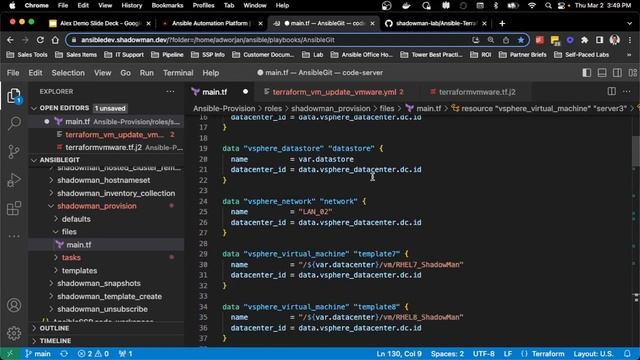Toggle the bottom panel layout icon
The width and height of the screenshot is (640, 360).
602,73
